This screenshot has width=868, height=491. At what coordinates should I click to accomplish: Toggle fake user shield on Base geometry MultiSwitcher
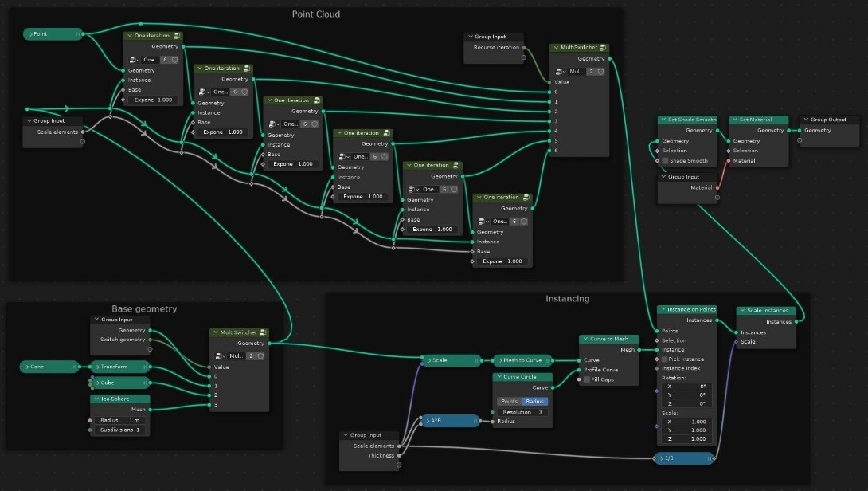pyautogui.click(x=260, y=355)
